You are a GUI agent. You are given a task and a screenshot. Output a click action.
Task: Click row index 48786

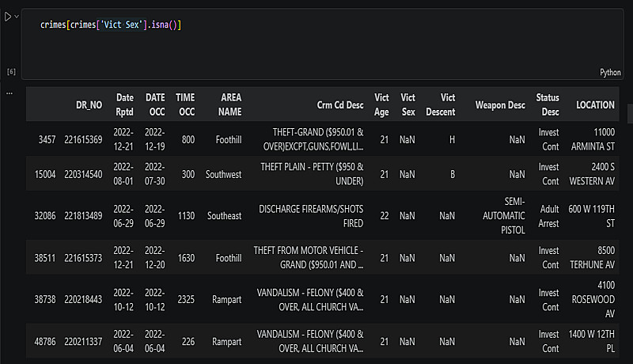pos(45,342)
